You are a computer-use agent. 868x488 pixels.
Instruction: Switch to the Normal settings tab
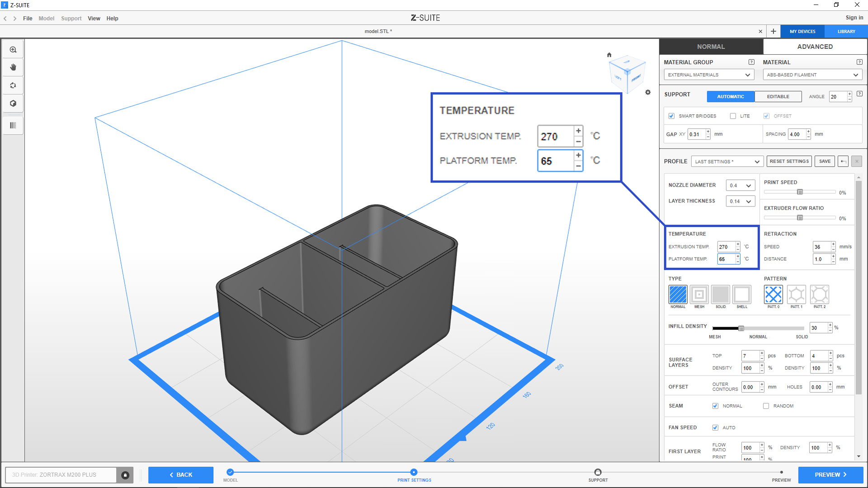tap(711, 47)
